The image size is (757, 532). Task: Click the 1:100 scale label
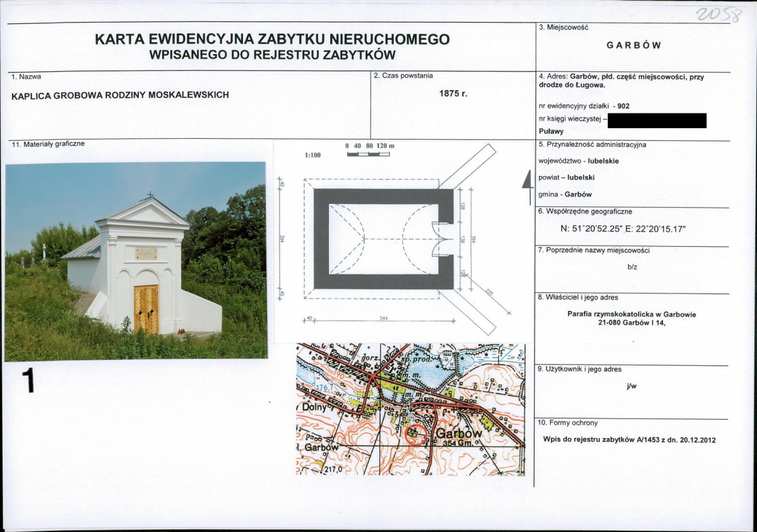[x=313, y=155]
